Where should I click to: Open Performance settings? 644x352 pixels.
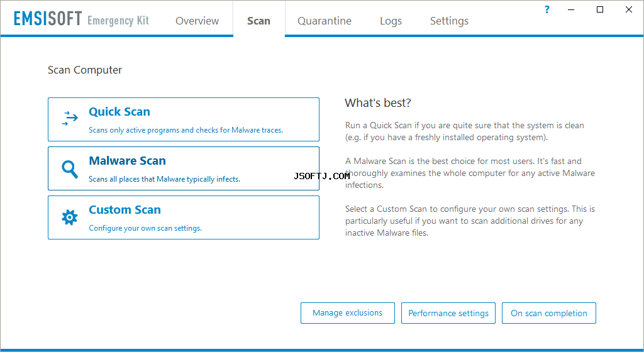tap(448, 313)
